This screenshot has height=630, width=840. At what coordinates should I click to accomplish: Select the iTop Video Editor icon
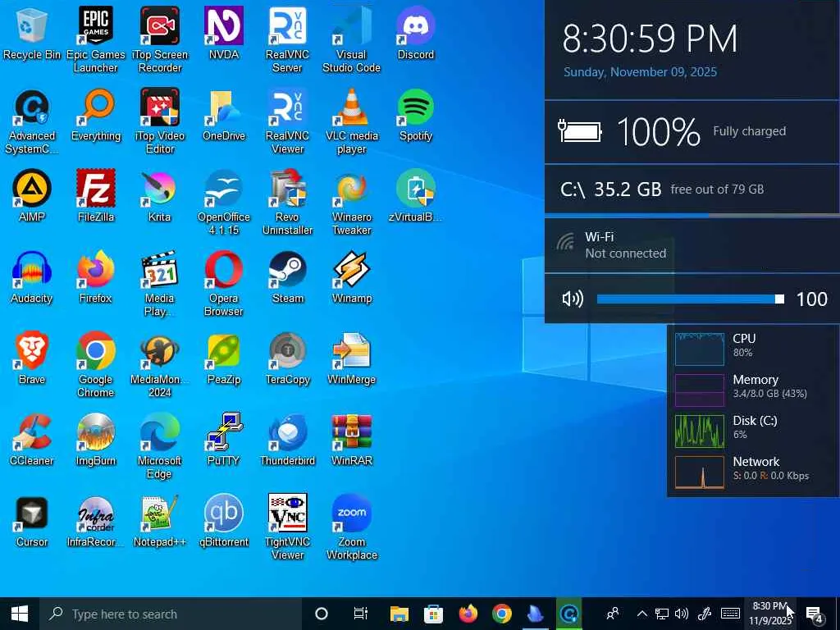tap(160, 121)
